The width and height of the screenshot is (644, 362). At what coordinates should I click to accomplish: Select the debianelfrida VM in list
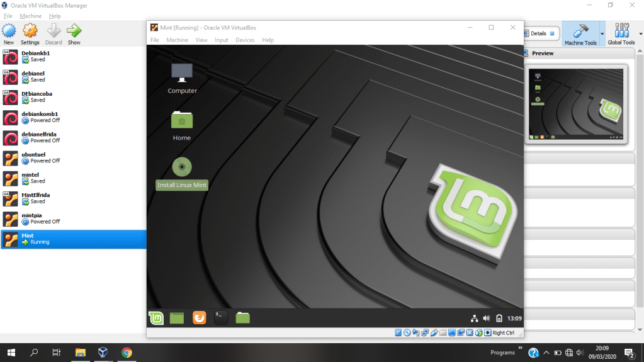point(38,137)
